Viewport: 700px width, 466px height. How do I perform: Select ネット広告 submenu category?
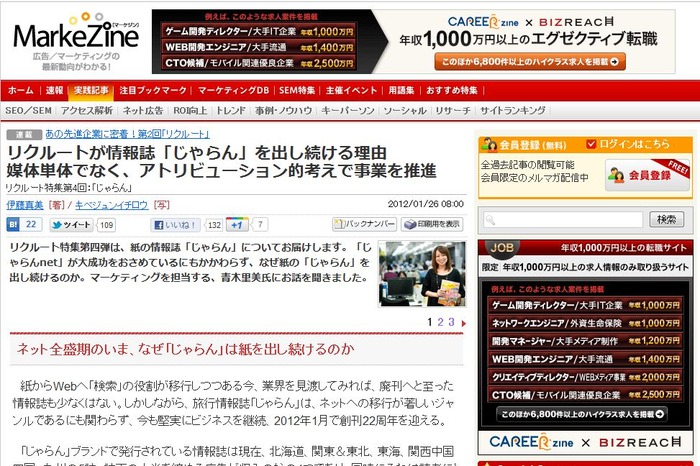coord(143,110)
